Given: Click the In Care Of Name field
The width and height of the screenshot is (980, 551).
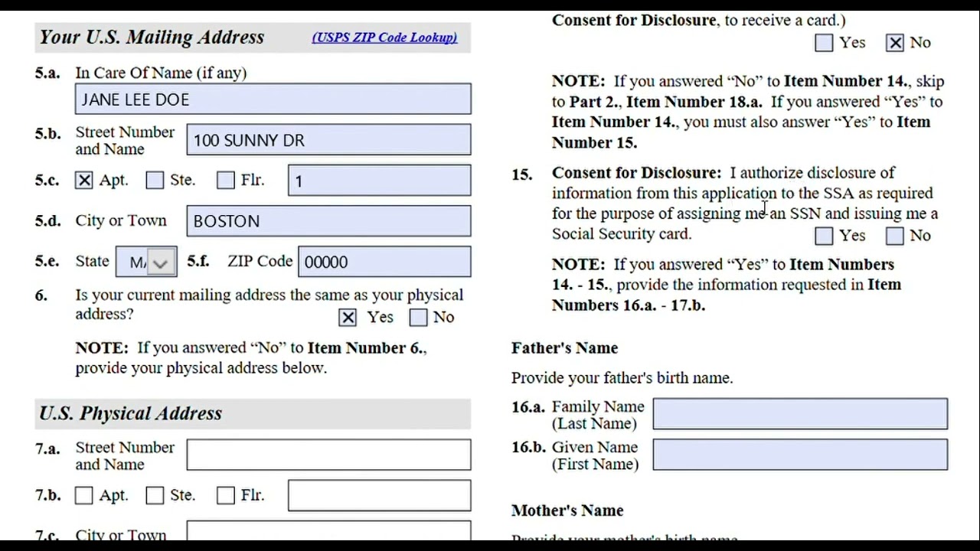Looking at the screenshot, I should pyautogui.click(x=273, y=99).
